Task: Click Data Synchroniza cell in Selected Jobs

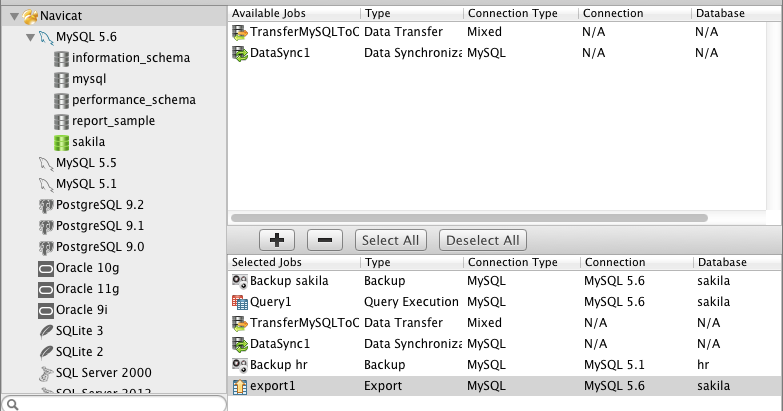Action: (x=413, y=344)
